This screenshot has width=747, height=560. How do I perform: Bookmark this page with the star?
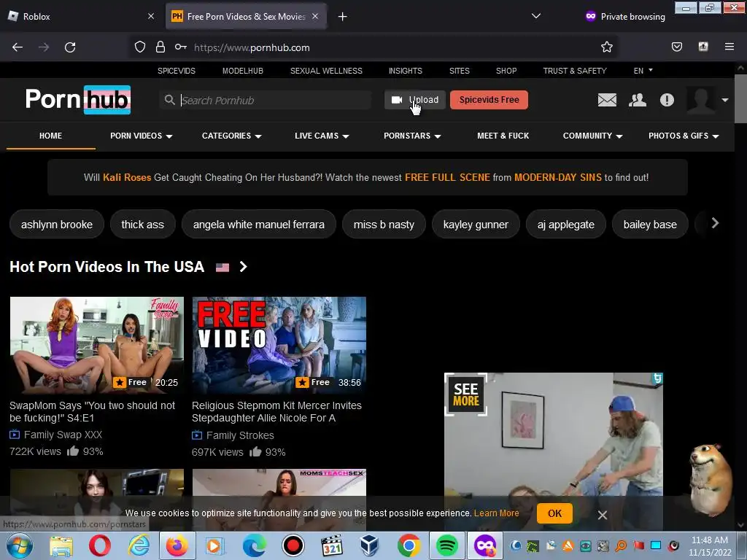(606, 47)
